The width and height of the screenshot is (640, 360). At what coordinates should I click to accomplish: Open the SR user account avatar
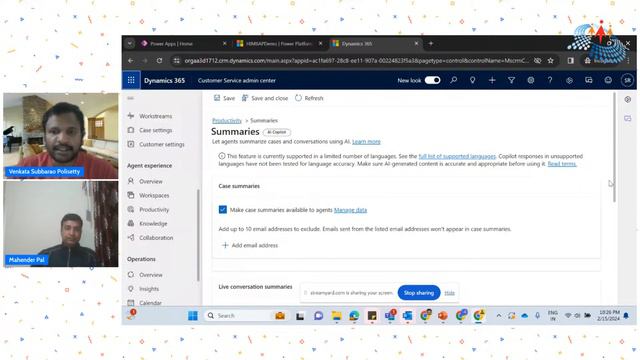pos(627,80)
